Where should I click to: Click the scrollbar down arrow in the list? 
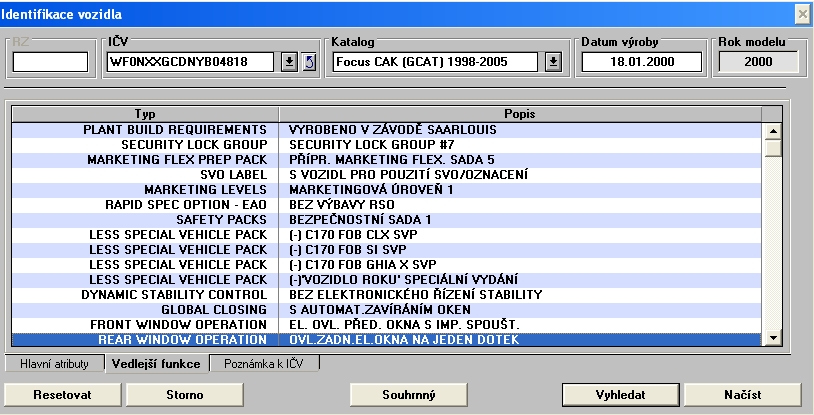tap(771, 340)
